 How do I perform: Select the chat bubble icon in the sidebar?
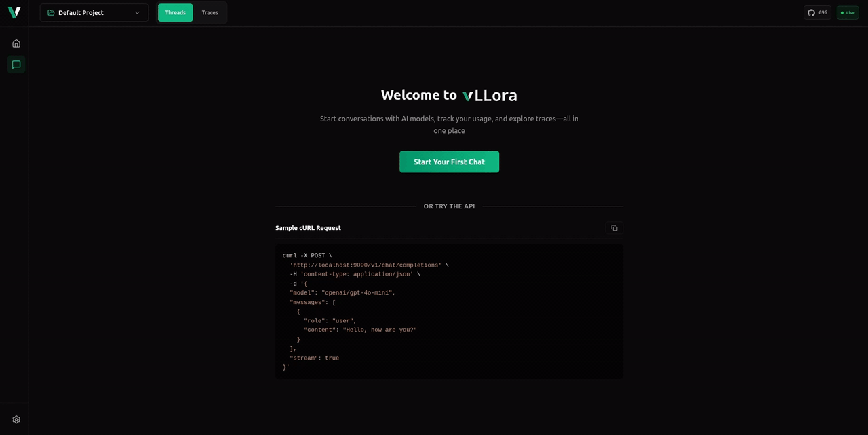pyautogui.click(x=16, y=64)
